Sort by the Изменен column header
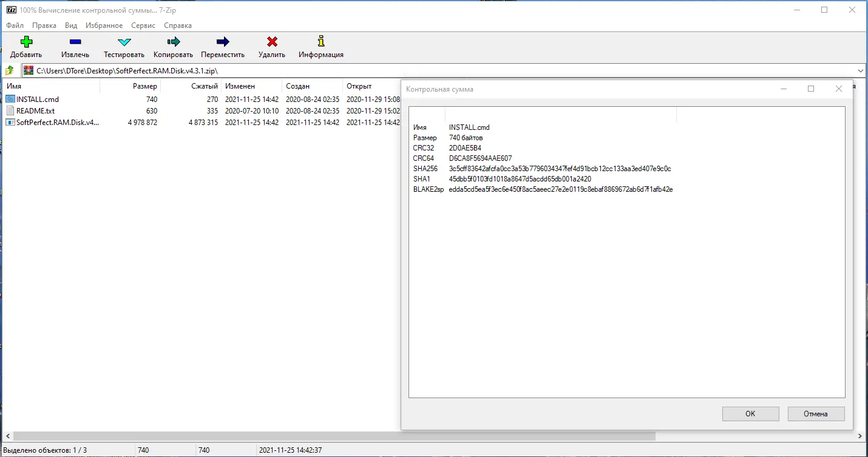The width and height of the screenshot is (868, 457). coord(251,86)
